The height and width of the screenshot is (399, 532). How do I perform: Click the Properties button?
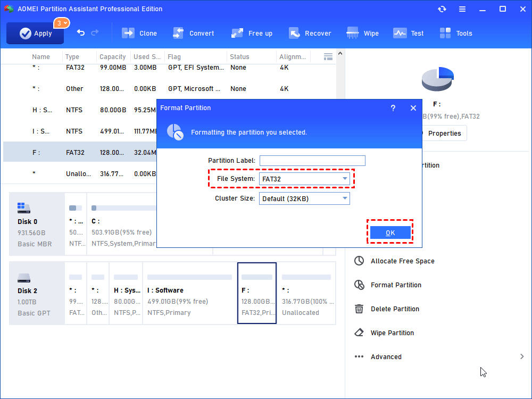click(x=444, y=134)
